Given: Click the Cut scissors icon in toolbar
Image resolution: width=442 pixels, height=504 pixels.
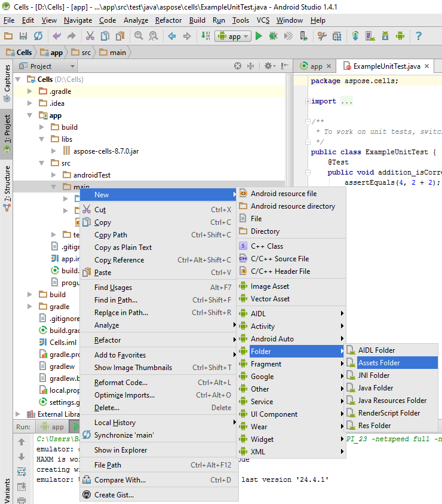Looking at the screenshot, I should click(x=90, y=36).
